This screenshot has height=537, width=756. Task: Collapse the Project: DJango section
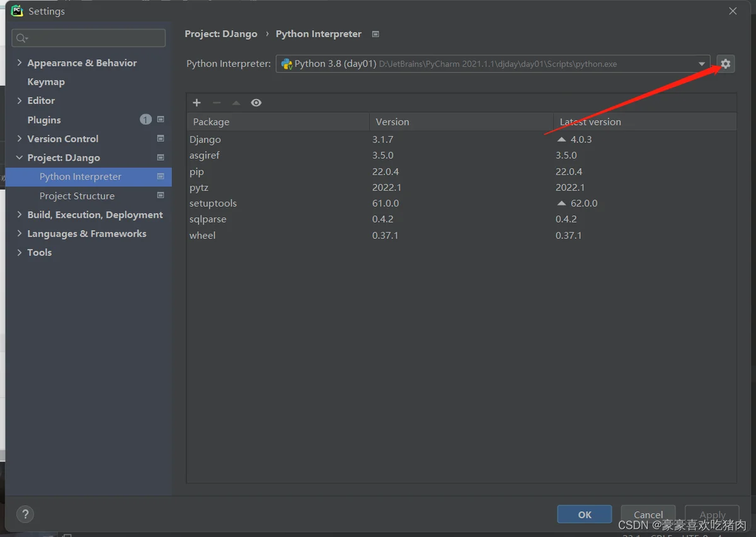tap(20, 158)
